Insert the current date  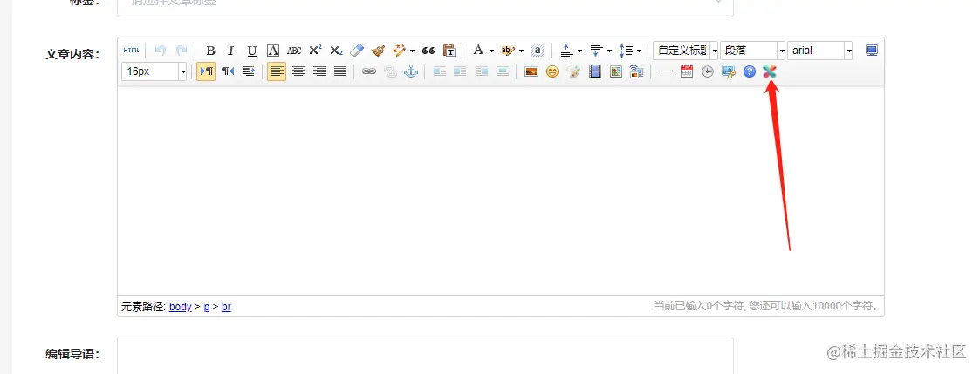point(686,71)
